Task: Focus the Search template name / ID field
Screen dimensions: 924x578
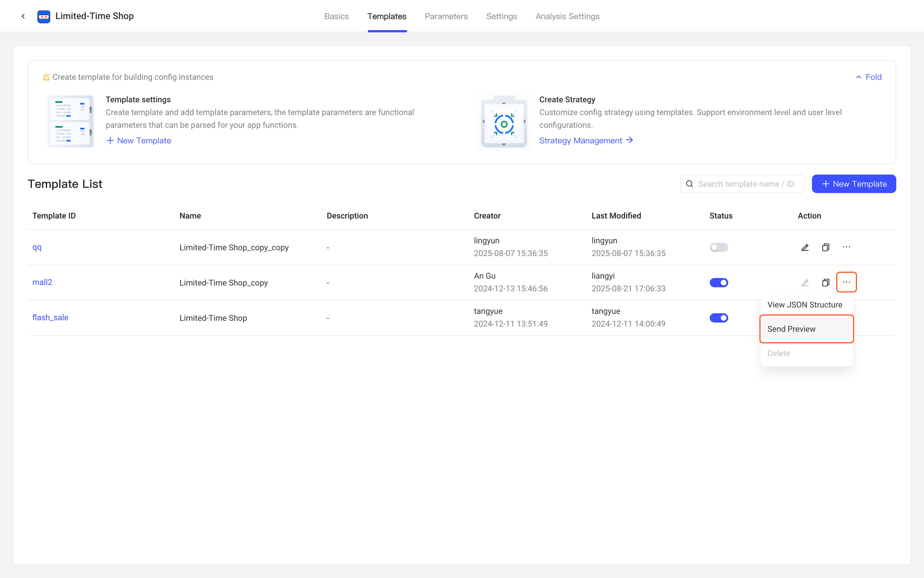Action: [742, 184]
